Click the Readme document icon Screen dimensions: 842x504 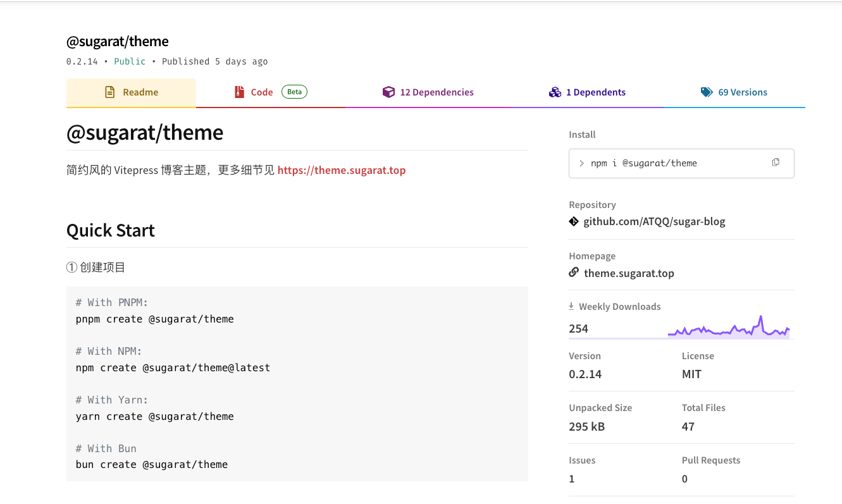tap(110, 92)
